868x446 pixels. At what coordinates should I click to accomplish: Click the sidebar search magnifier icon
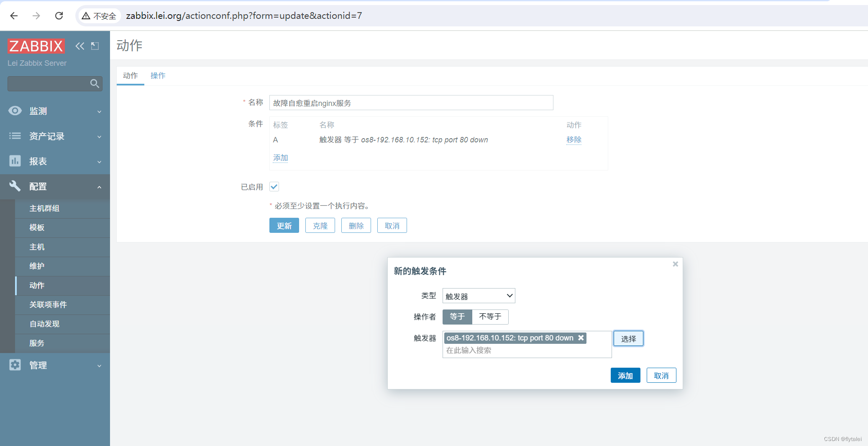[x=95, y=84]
